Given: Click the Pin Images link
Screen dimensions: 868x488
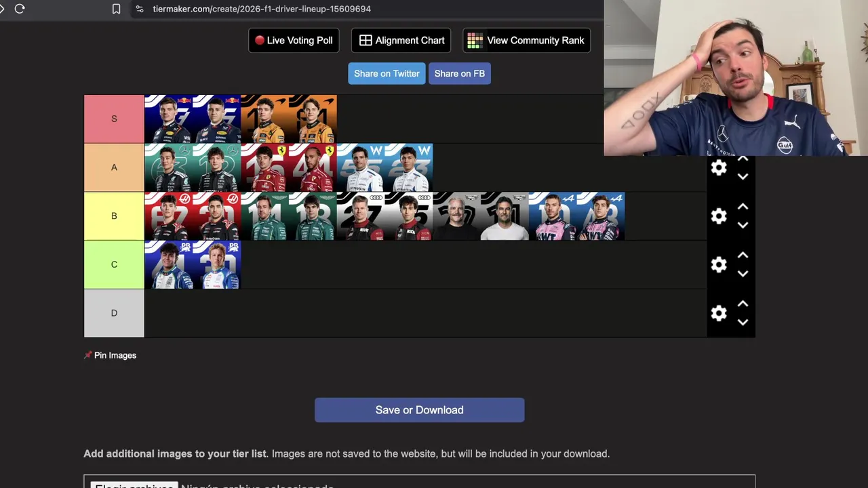Looking at the screenshot, I should 111,355.
